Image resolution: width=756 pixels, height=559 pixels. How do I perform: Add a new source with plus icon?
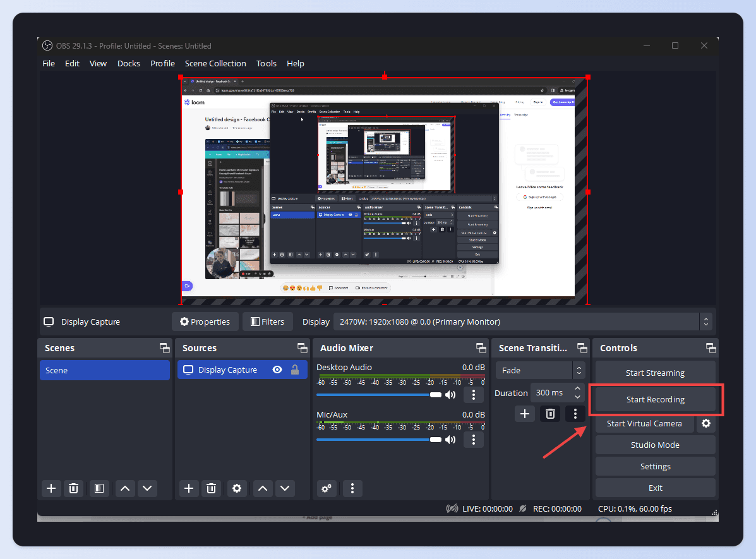(x=189, y=488)
